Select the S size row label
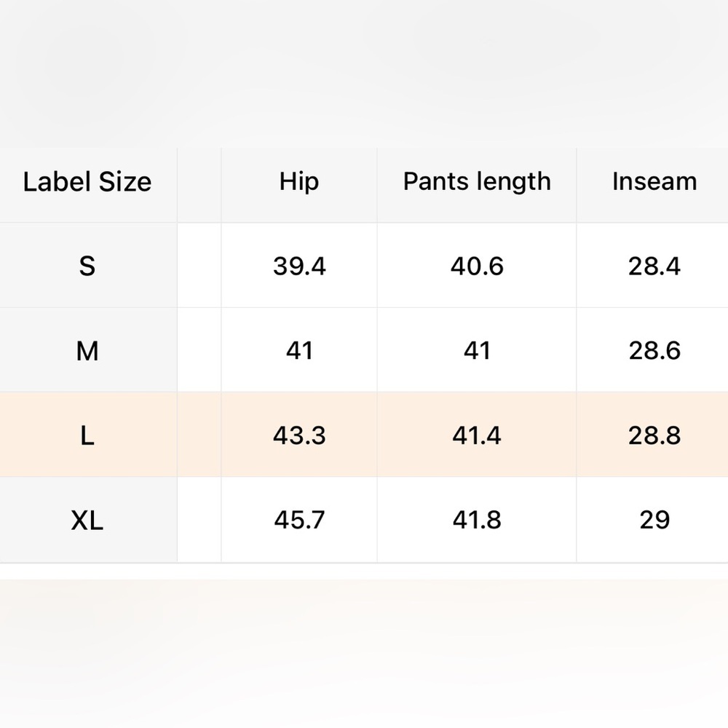The height and width of the screenshot is (728, 728). click(87, 266)
